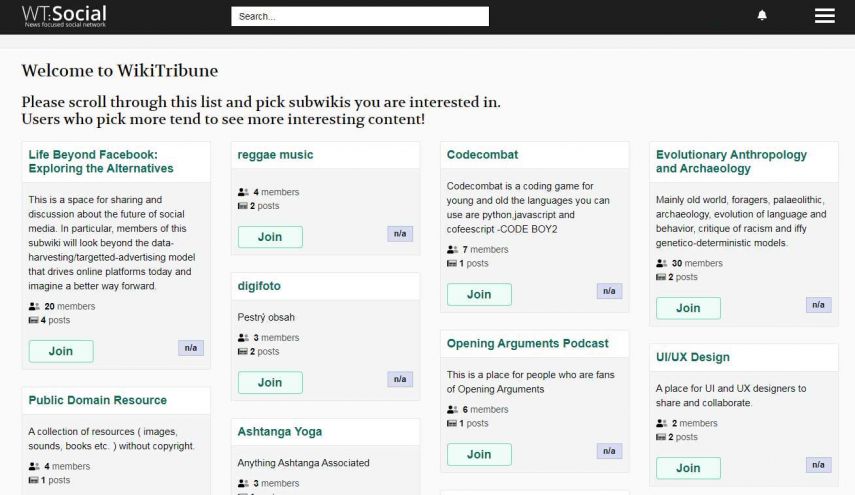Viewport: 855px width, 495px height.
Task: Click members icon on Ashtanga Yoga card
Action: point(243,484)
